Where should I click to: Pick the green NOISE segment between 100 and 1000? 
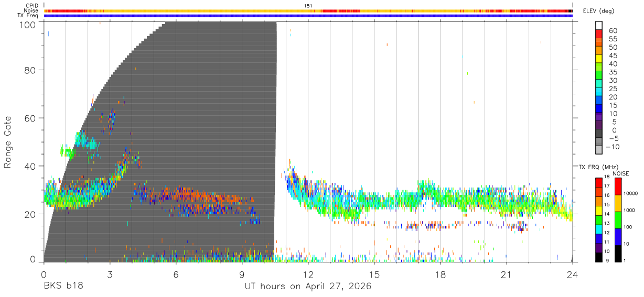(x=617, y=220)
